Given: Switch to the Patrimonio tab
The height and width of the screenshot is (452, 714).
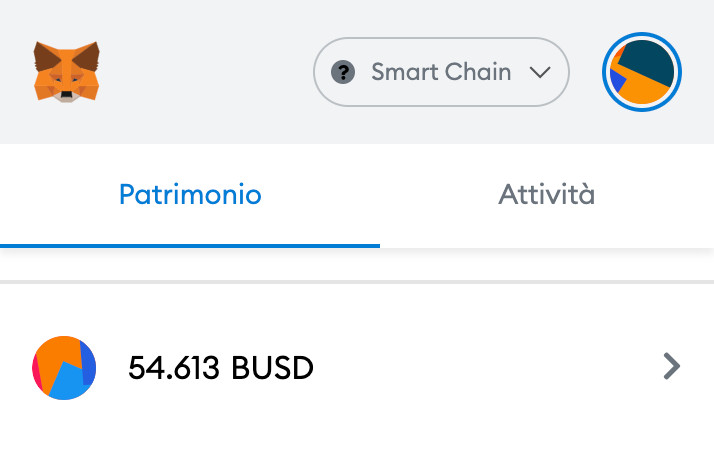Looking at the screenshot, I should coord(190,195).
